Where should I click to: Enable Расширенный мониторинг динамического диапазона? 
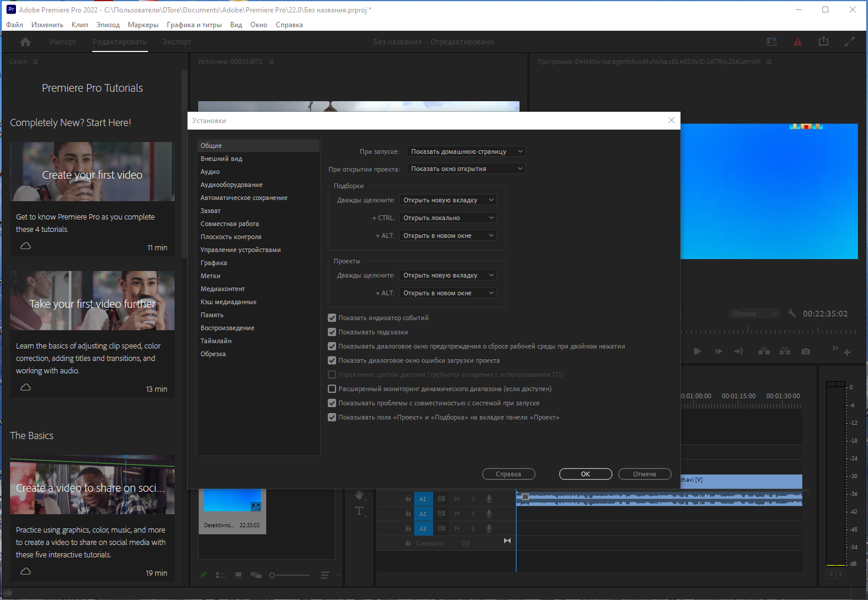pyautogui.click(x=332, y=389)
